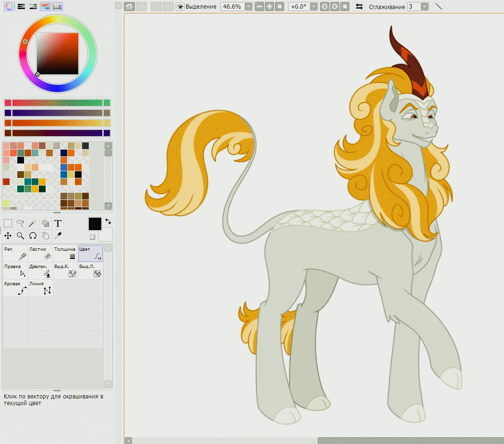Toggle the RGB sliders panel

(21, 6)
